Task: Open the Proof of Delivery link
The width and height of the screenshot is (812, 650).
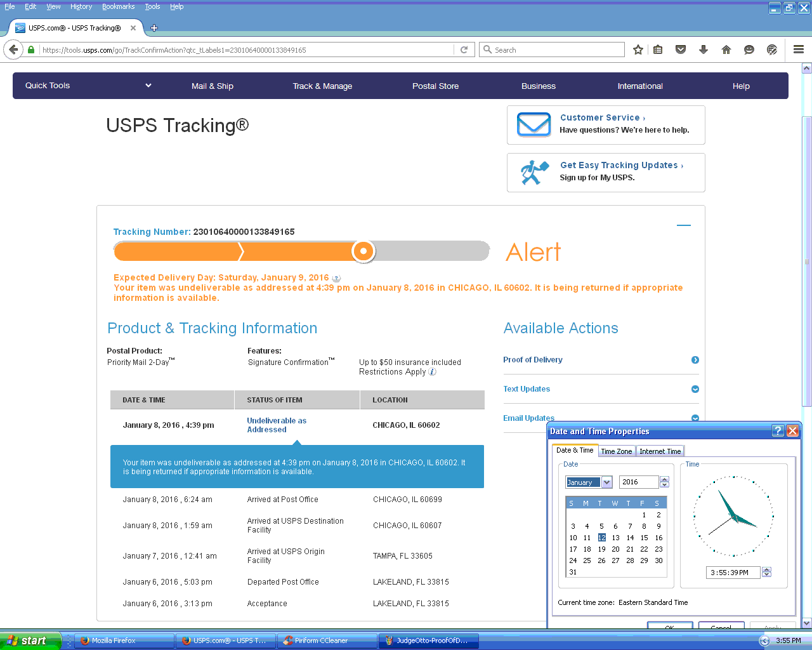Action: 533,360
